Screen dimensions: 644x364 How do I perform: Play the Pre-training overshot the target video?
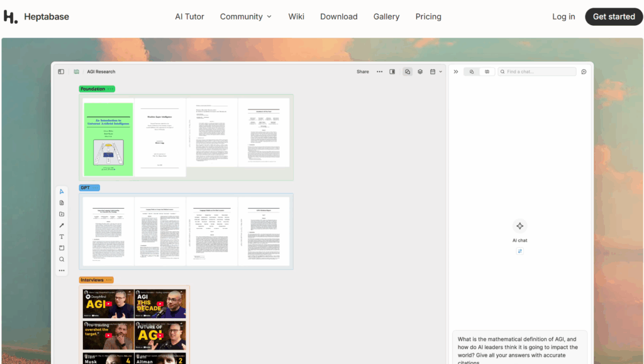pos(108,335)
